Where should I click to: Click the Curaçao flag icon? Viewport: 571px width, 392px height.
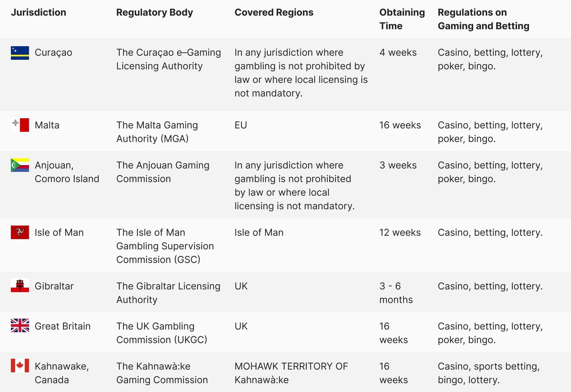(20, 53)
